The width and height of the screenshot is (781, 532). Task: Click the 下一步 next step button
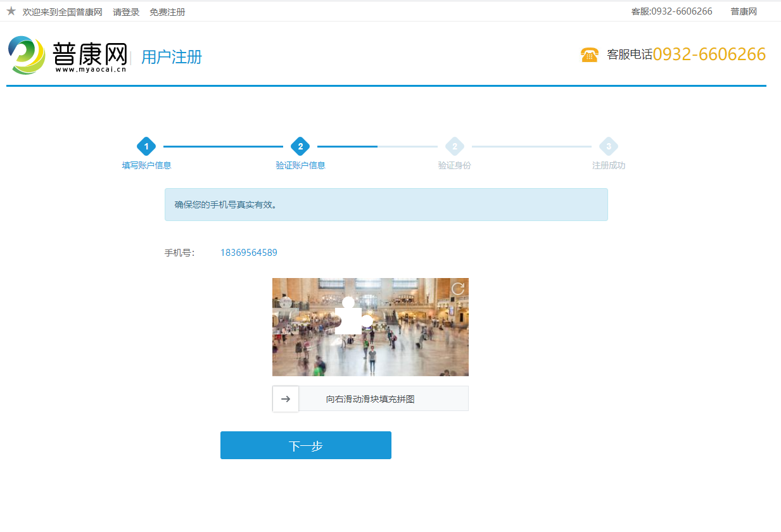(x=305, y=445)
